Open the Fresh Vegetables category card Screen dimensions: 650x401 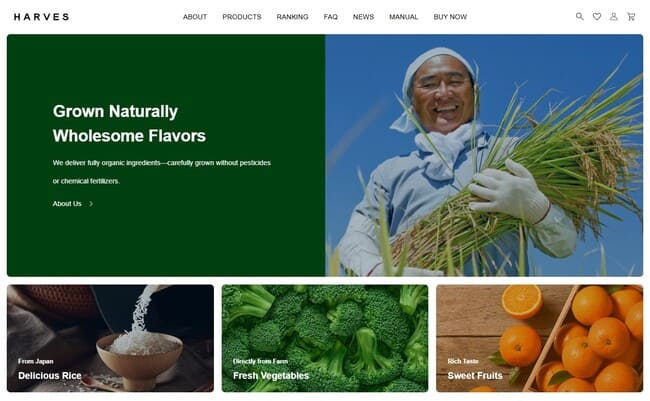325,338
